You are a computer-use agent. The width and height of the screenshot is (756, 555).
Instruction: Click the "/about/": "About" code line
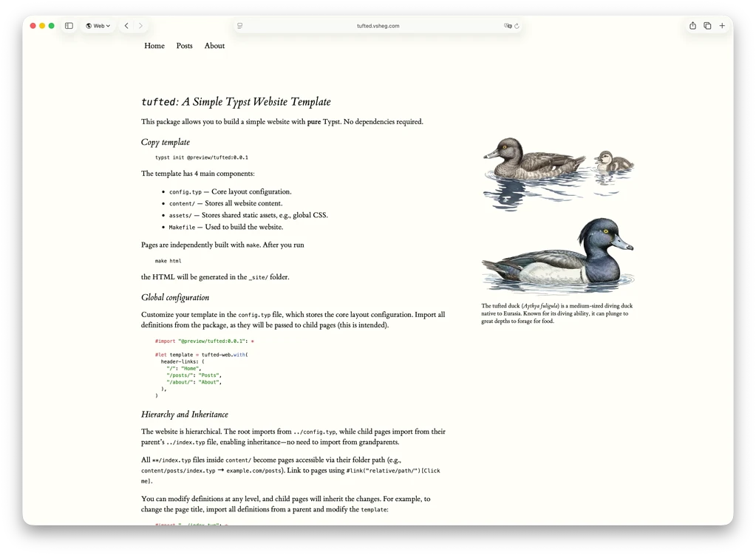[x=194, y=382]
